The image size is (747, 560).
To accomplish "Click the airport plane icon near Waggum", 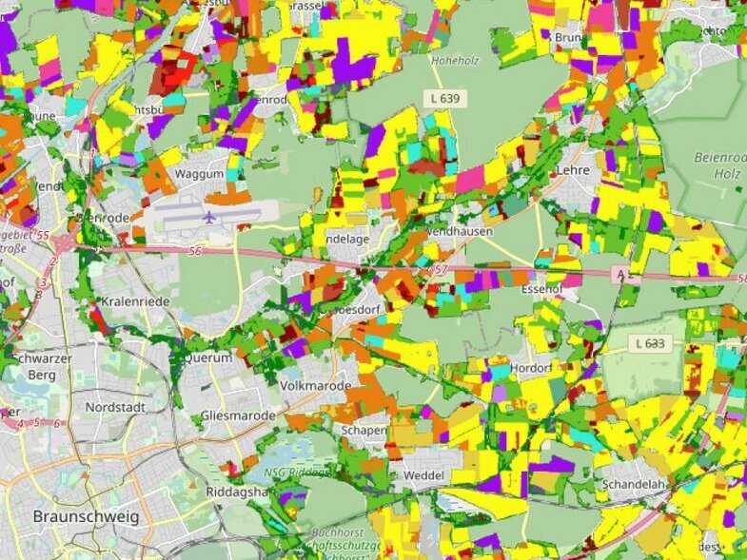I will (x=209, y=218).
